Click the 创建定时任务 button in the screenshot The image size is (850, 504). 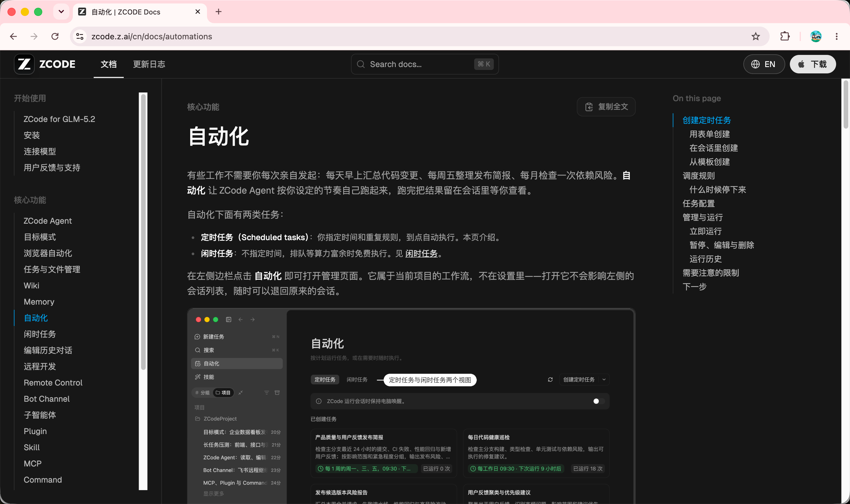[579, 380]
